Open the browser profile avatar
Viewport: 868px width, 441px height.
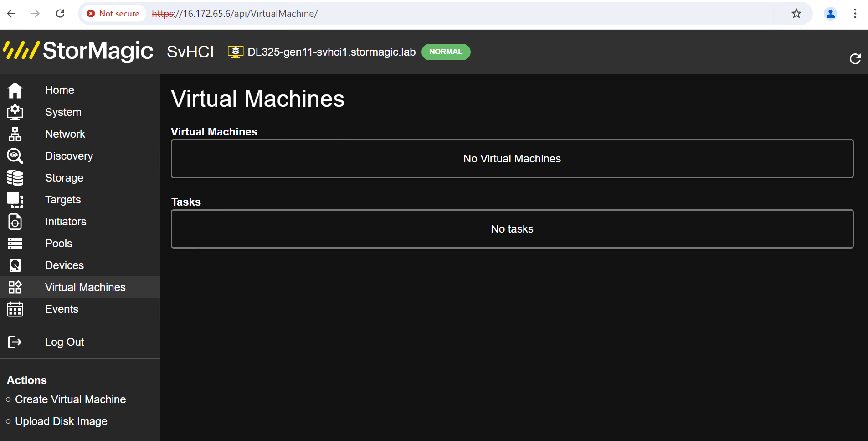(x=831, y=14)
